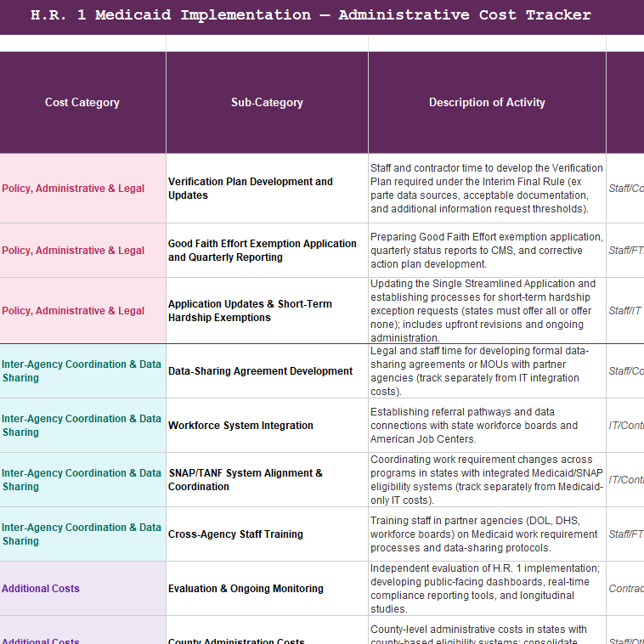Select description starting 'Independent evaluation of H.R. 1'
Viewport: 644px width, 644px height.
[487, 589]
